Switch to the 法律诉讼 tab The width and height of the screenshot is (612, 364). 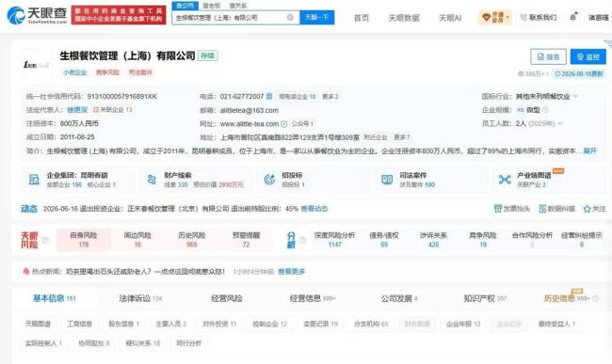click(140, 298)
